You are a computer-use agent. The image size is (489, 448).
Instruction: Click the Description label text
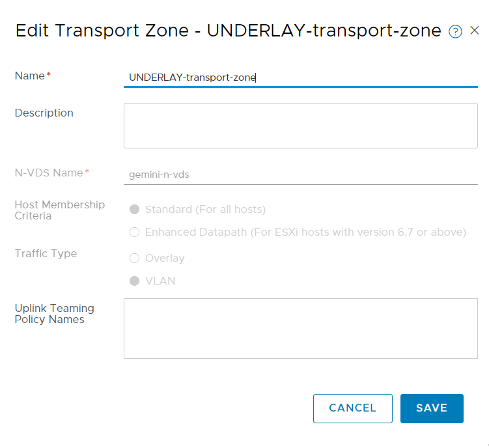pos(44,113)
